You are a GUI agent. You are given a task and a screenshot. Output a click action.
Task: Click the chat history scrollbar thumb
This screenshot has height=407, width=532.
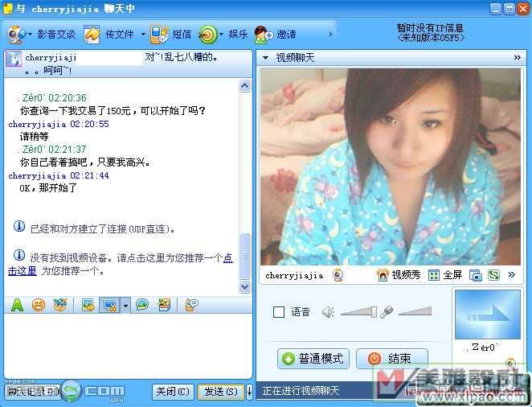tap(244, 256)
